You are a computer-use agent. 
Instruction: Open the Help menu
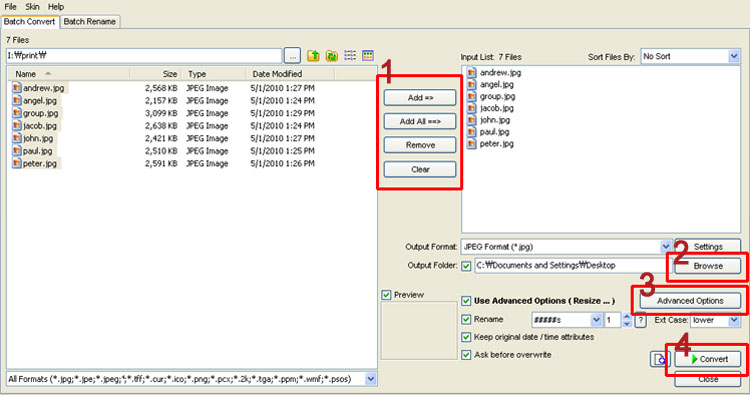tap(56, 7)
